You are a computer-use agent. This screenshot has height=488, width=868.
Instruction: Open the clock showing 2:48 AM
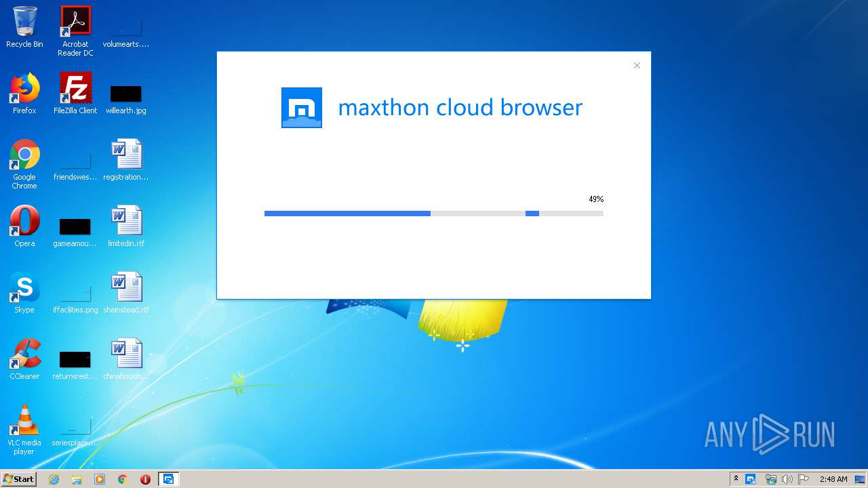[833, 479]
